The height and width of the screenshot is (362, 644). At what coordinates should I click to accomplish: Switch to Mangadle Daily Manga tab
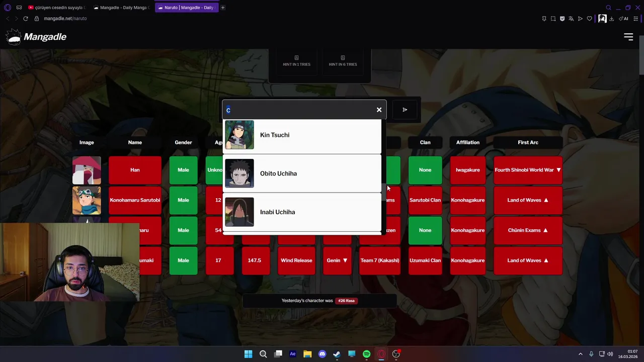122,8
